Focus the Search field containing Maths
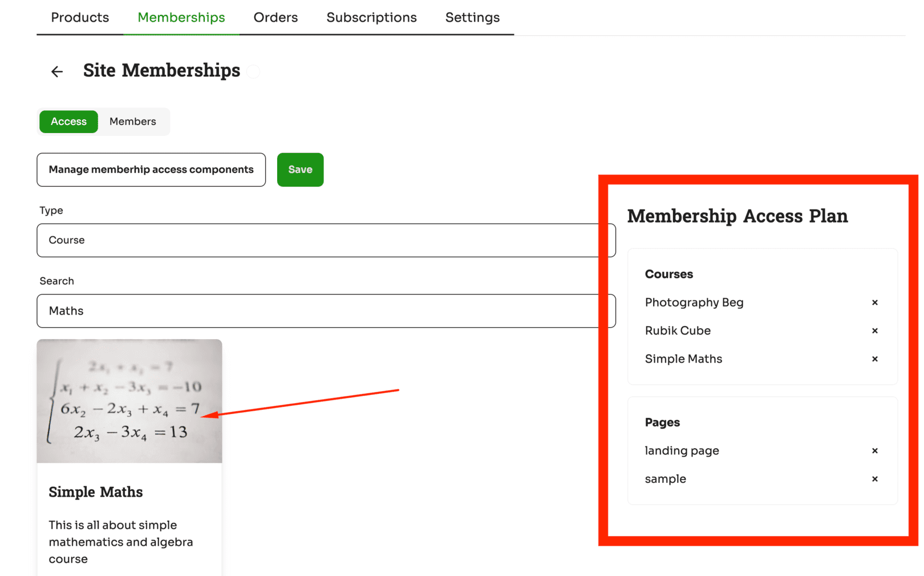The height and width of the screenshot is (576, 924). [x=326, y=311]
